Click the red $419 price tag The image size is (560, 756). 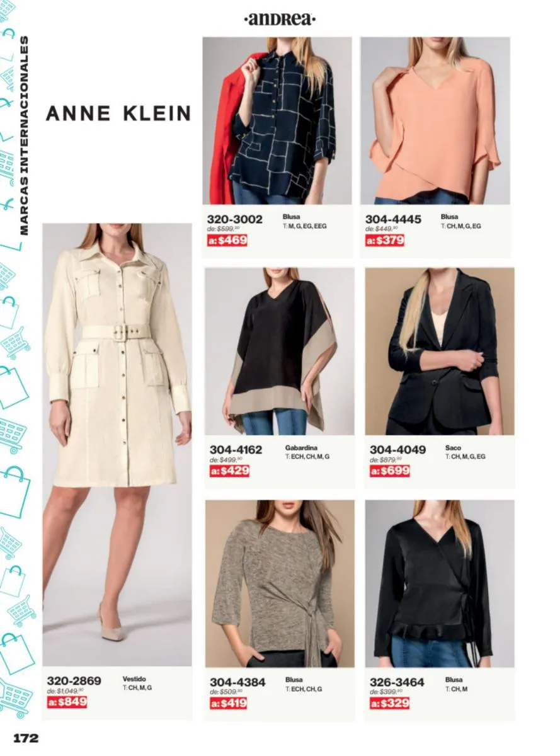tap(229, 703)
